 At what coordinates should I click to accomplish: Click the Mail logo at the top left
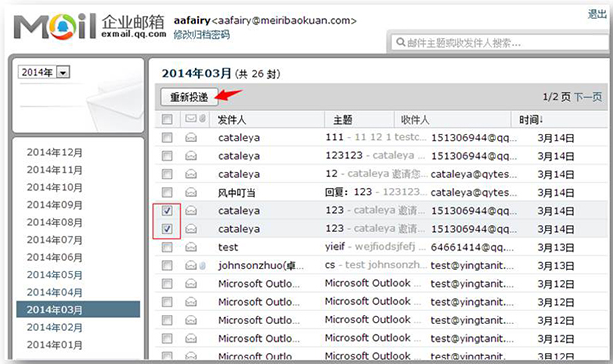point(55,26)
